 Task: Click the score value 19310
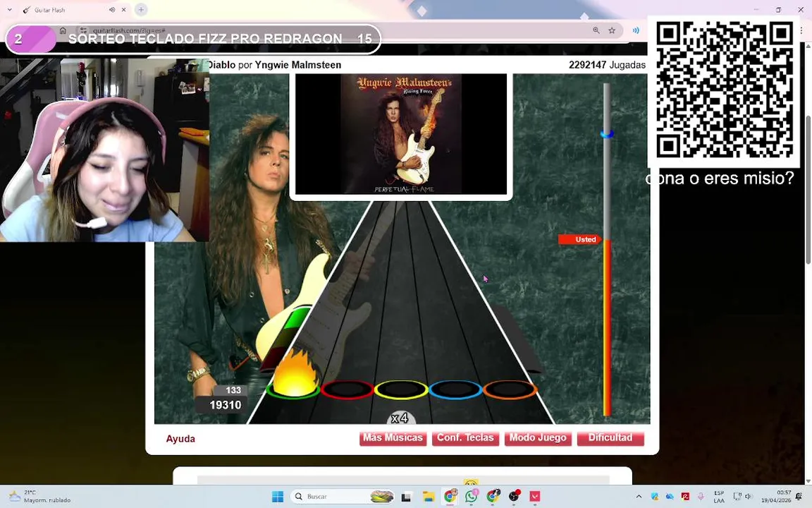coord(226,405)
